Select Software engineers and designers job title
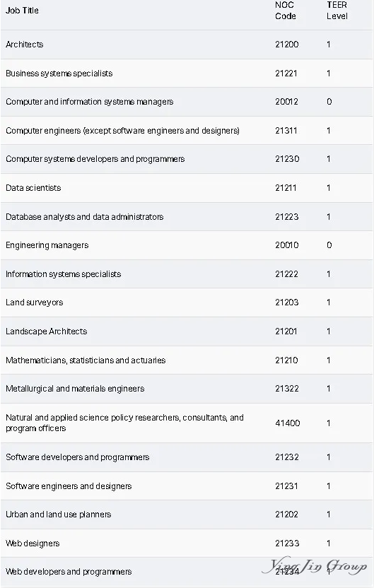 coord(69,486)
